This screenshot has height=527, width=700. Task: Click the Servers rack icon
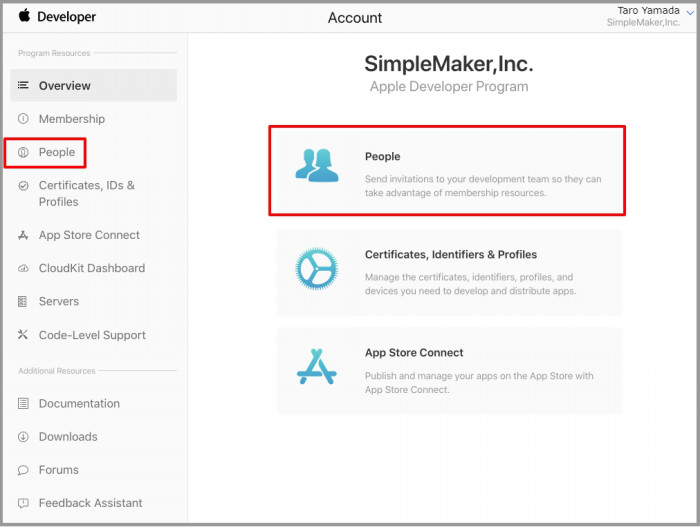22,301
